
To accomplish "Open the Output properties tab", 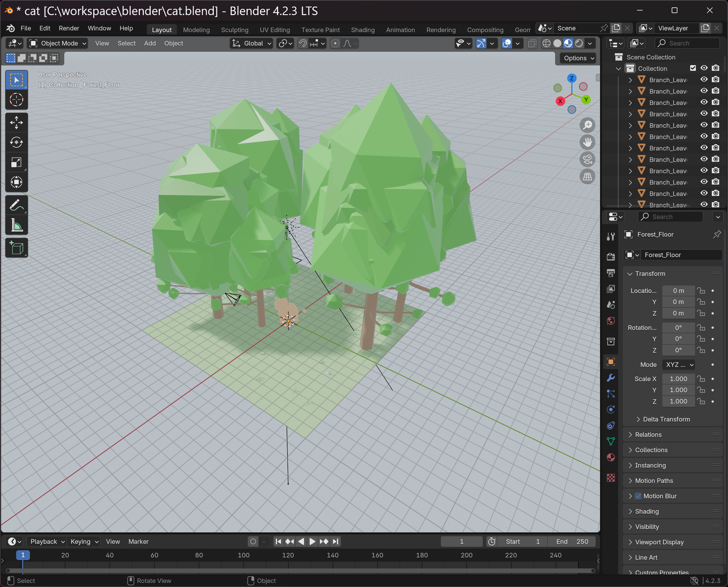I will [611, 273].
